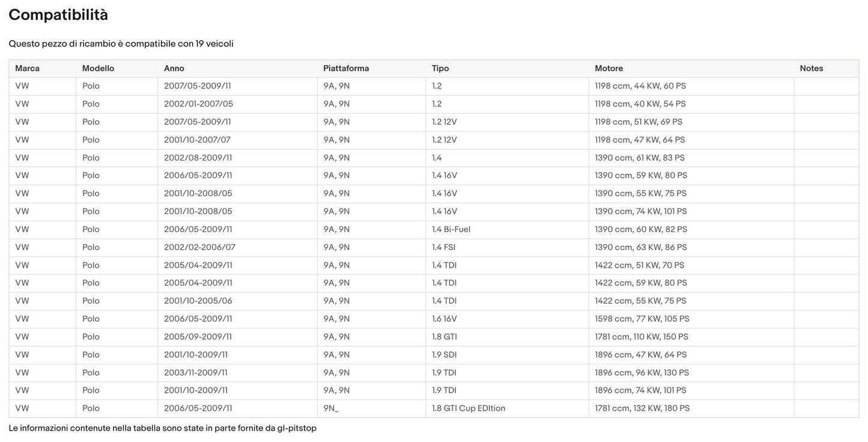This screenshot has height=442, width=868.
Task: Click the 1598 ccm, 77 KW, 105 PS cell
Action: click(x=642, y=319)
